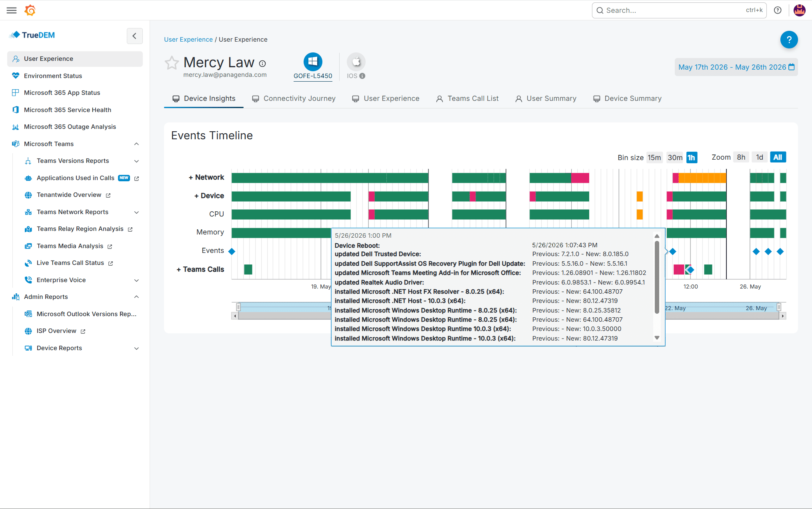The width and height of the screenshot is (812, 509).
Task: Open the user profile avatar
Action: (799, 10)
